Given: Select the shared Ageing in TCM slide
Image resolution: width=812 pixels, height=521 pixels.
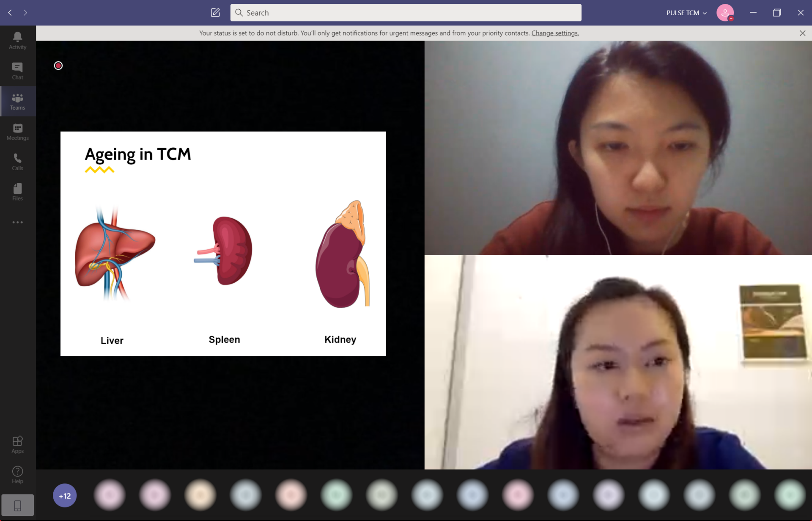Looking at the screenshot, I should pyautogui.click(x=223, y=243).
